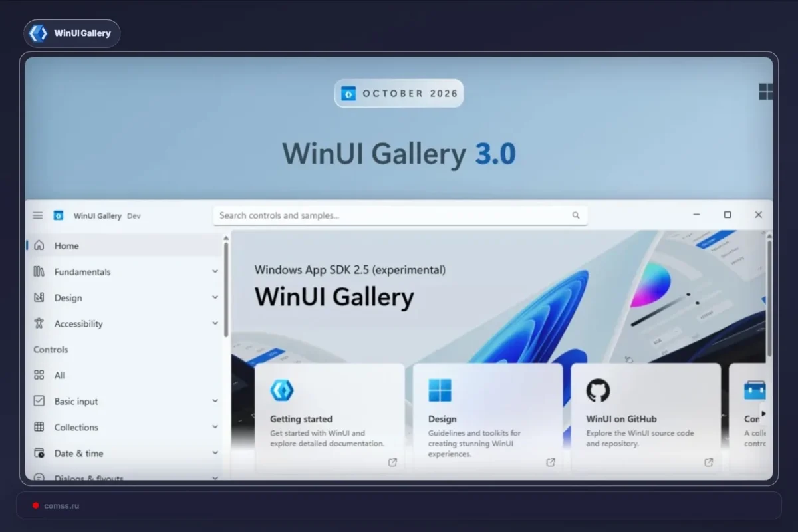Click the Home icon in sidebar
The height and width of the screenshot is (532, 798).
(x=39, y=245)
